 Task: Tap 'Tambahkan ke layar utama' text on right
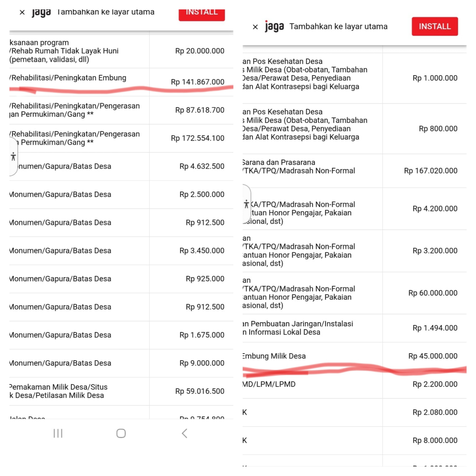point(338,26)
